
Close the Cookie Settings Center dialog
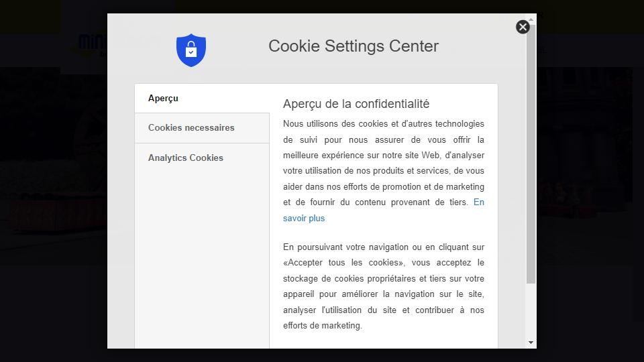(x=523, y=27)
